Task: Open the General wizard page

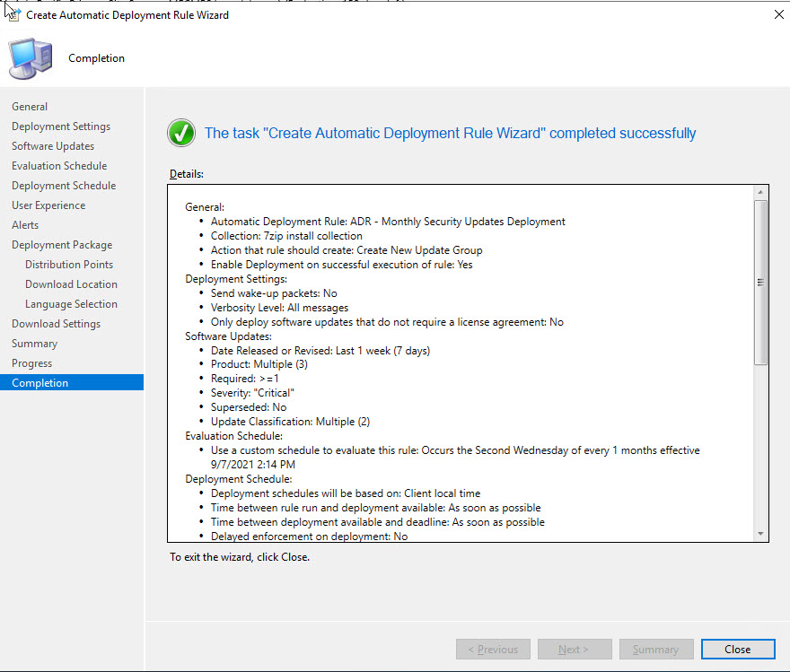Action: [x=30, y=107]
